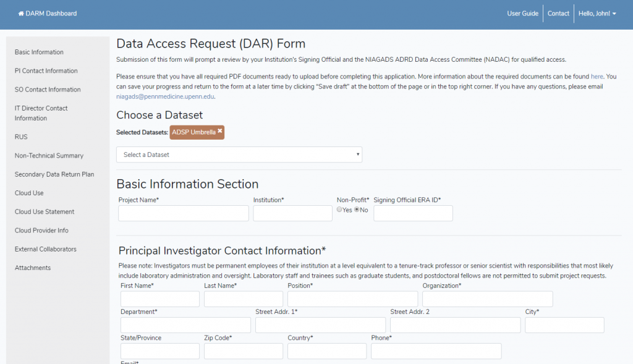Viewport: 633px width, 364px height.
Task: Open Attachments in the sidebar
Action: 33,268
